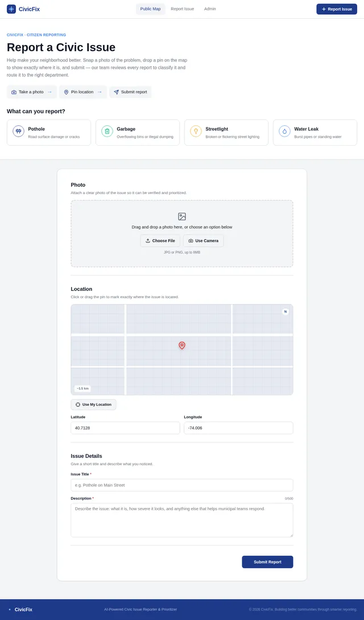Select the Garbage report card

[x=138, y=133]
